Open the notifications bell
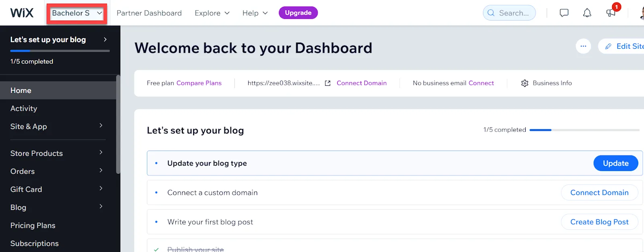 point(587,13)
